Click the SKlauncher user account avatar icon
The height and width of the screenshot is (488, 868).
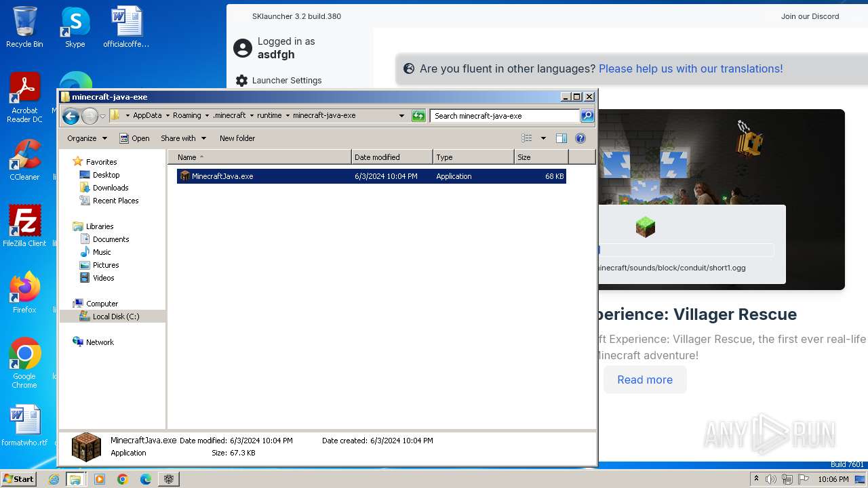click(x=243, y=48)
